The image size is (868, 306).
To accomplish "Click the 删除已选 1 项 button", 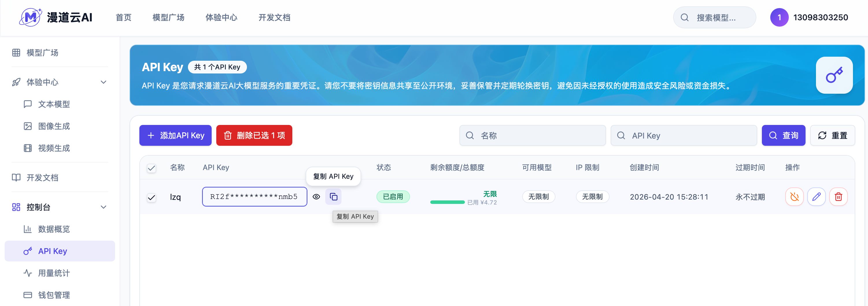I will (254, 135).
